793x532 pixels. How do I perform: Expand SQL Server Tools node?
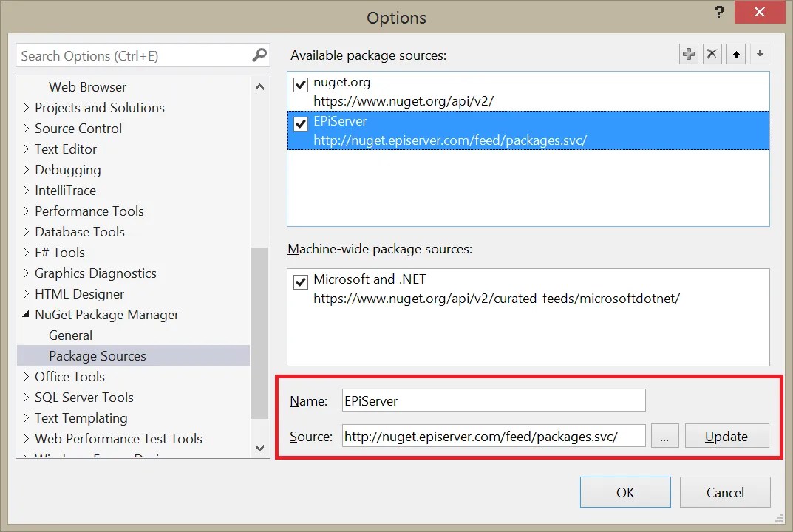click(x=26, y=398)
